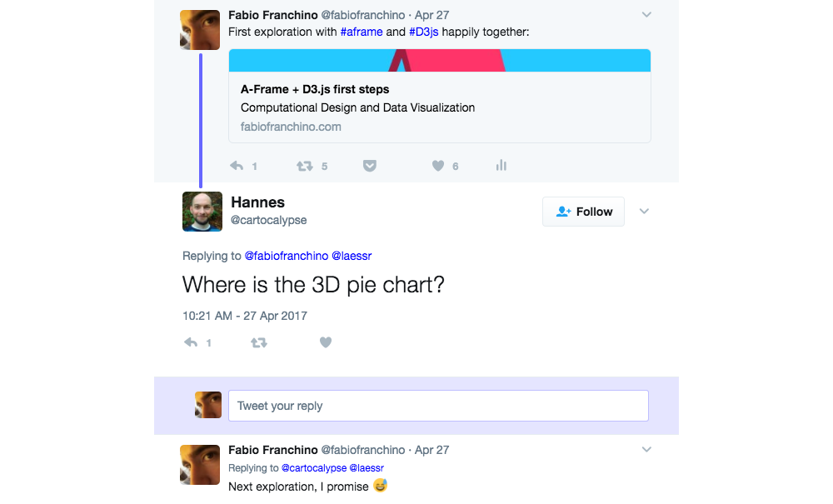Open options chevron on Fabio's top tweet
This screenshot has height=504, width=833.
point(646,15)
